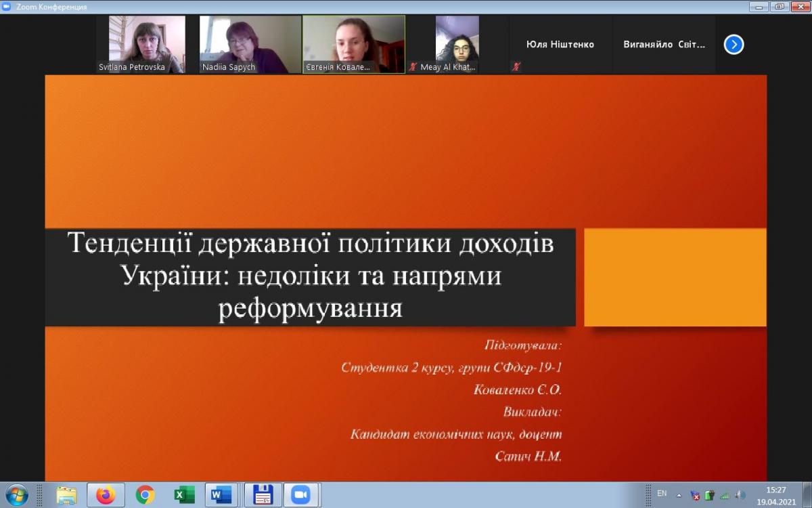Click the network signal tray icon

[x=725, y=495]
